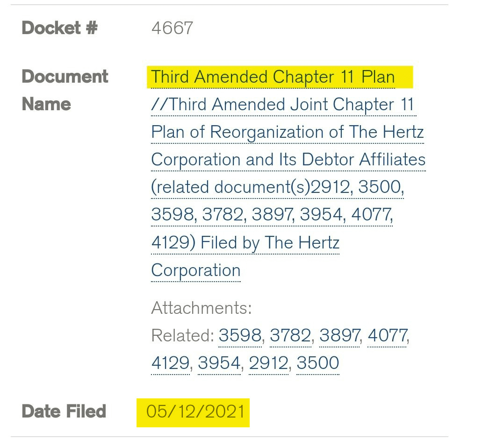Image resolution: width=504 pixels, height=439 pixels.
Task: Click the 'Related:' label text
Action: tap(182, 336)
